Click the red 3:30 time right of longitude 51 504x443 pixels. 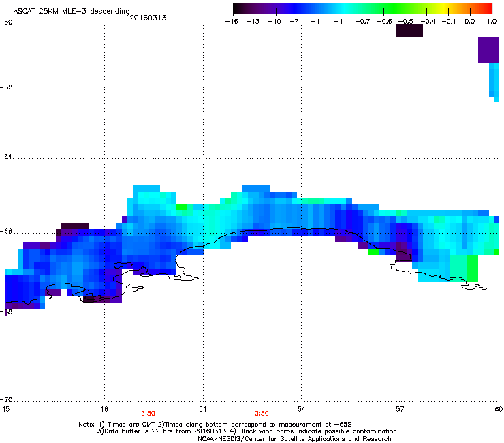(262, 414)
